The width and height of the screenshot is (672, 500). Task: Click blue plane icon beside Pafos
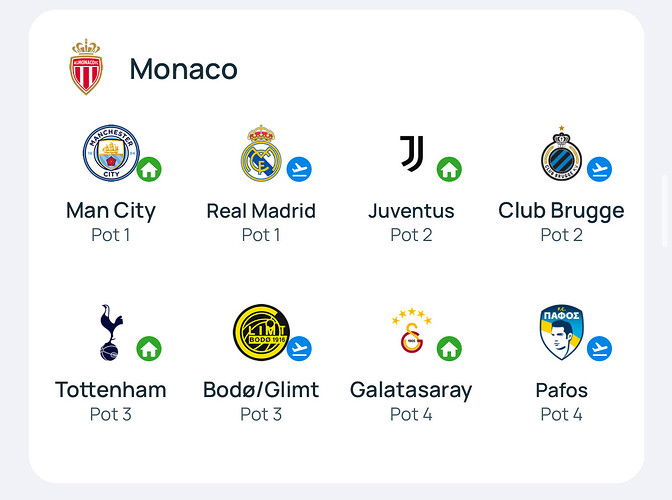(600, 349)
